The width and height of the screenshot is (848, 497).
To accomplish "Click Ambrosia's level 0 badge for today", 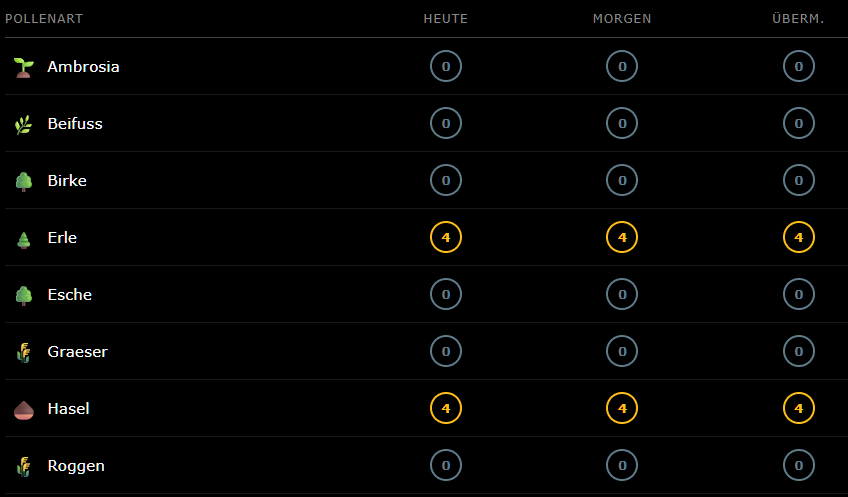I will click(x=446, y=67).
